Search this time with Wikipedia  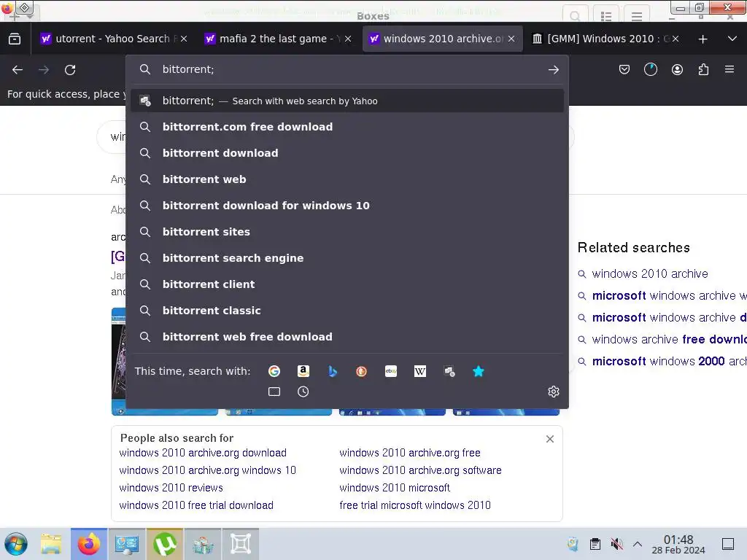point(420,371)
